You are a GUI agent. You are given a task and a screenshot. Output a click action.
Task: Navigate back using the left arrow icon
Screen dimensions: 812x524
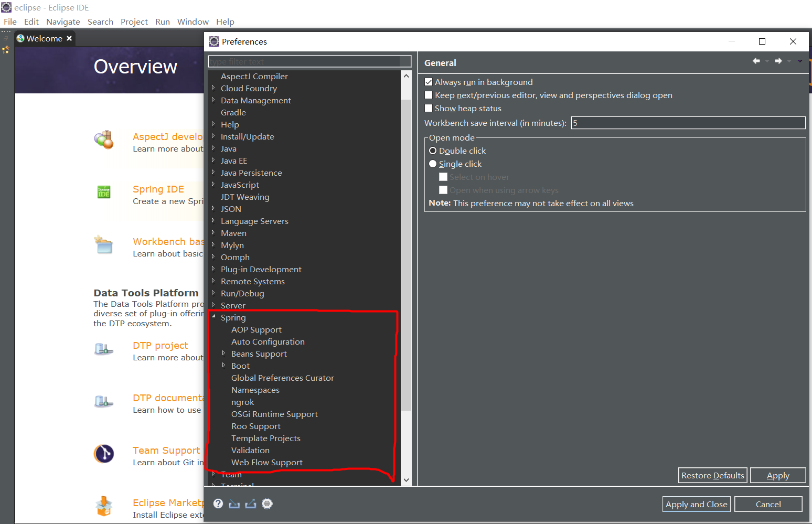756,61
